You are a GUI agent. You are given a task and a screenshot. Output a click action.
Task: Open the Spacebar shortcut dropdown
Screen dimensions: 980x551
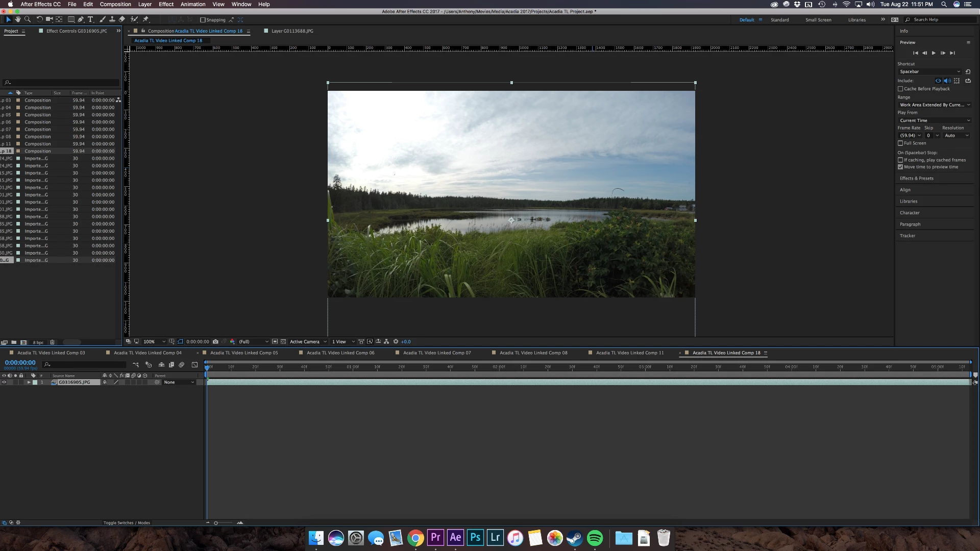pos(929,71)
